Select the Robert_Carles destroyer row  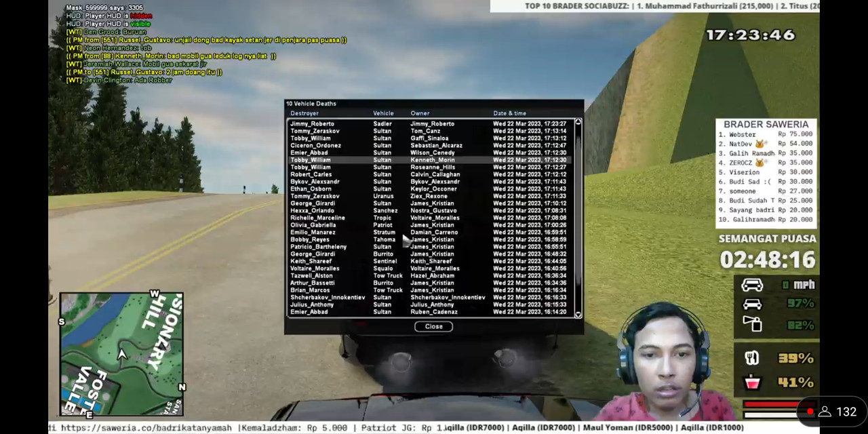431,174
